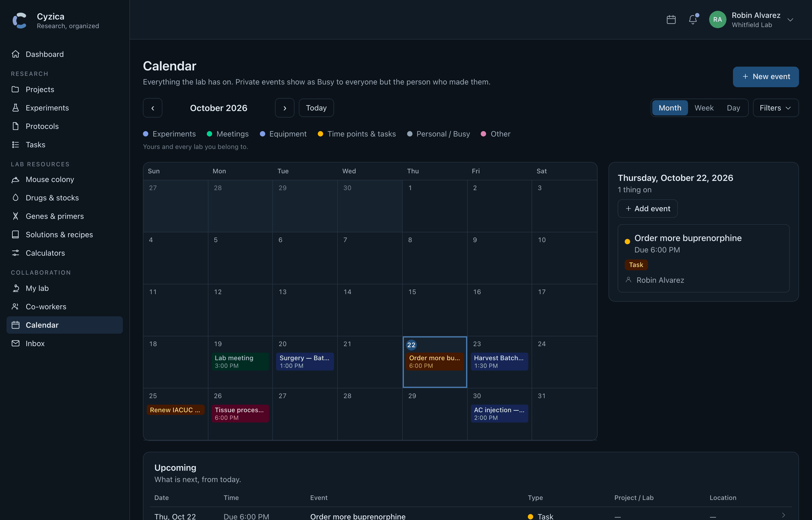The height and width of the screenshot is (520, 812).
Task: Toggle the Personal / Busy legend filter
Action: (x=438, y=134)
